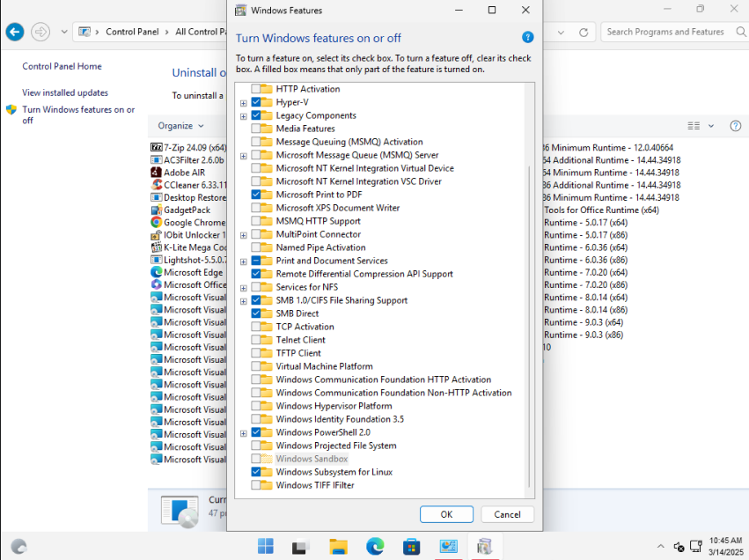Click the blue help icon in Windows Features
The image size is (749, 560).
(527, 37)
